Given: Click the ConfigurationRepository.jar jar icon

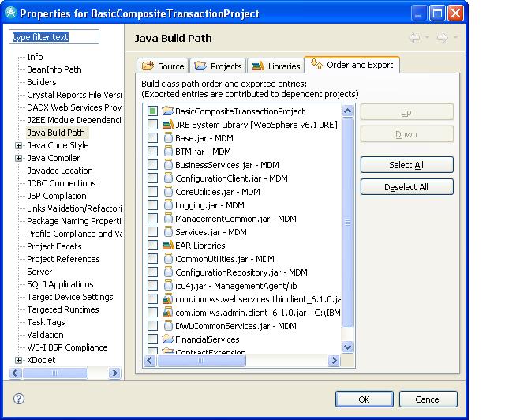Looking at the screenshot, I should point(168,272).
